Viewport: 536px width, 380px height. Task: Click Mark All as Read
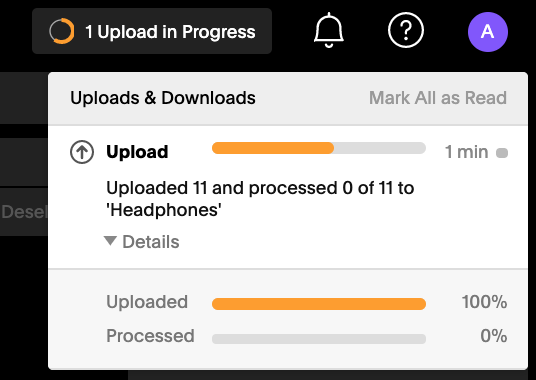pos(438,98)
